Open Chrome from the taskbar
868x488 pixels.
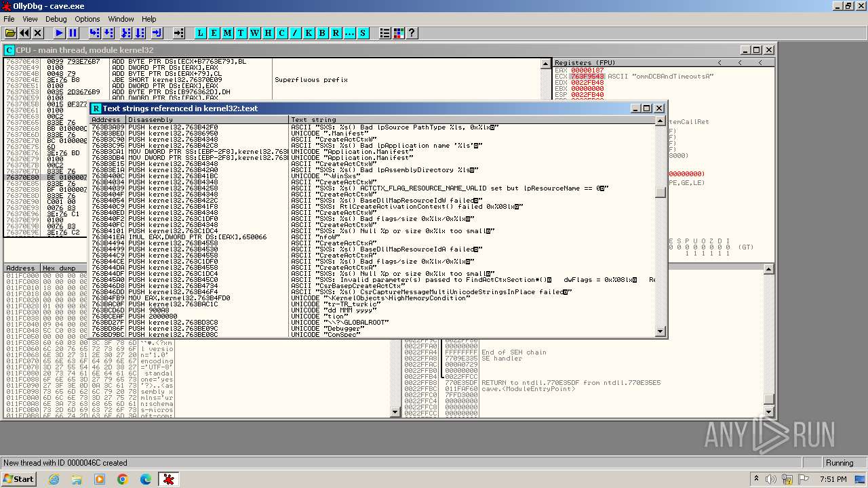click(123, 479)
